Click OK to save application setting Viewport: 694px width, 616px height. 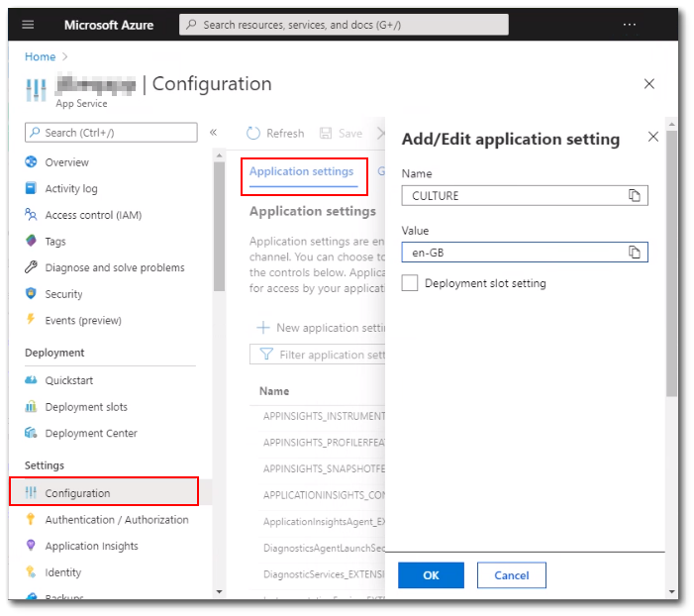click(x=431, y=575)
